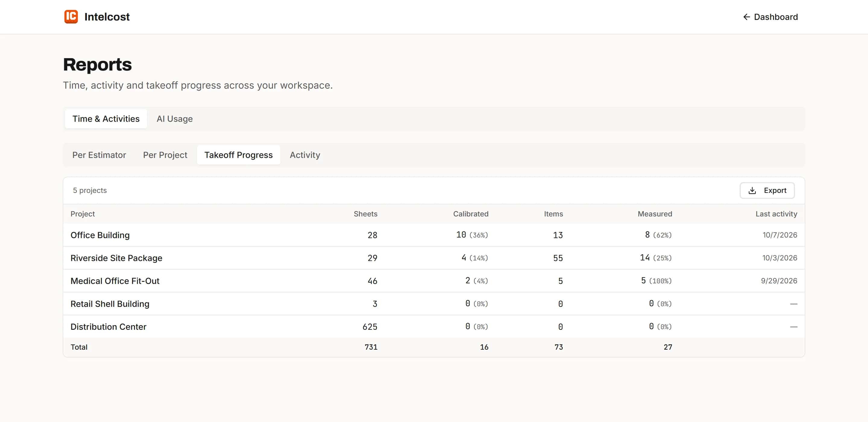The image size is (868, 422).
Task: Click the back arrow next to Dashboard
Action: tap(746, 17)
